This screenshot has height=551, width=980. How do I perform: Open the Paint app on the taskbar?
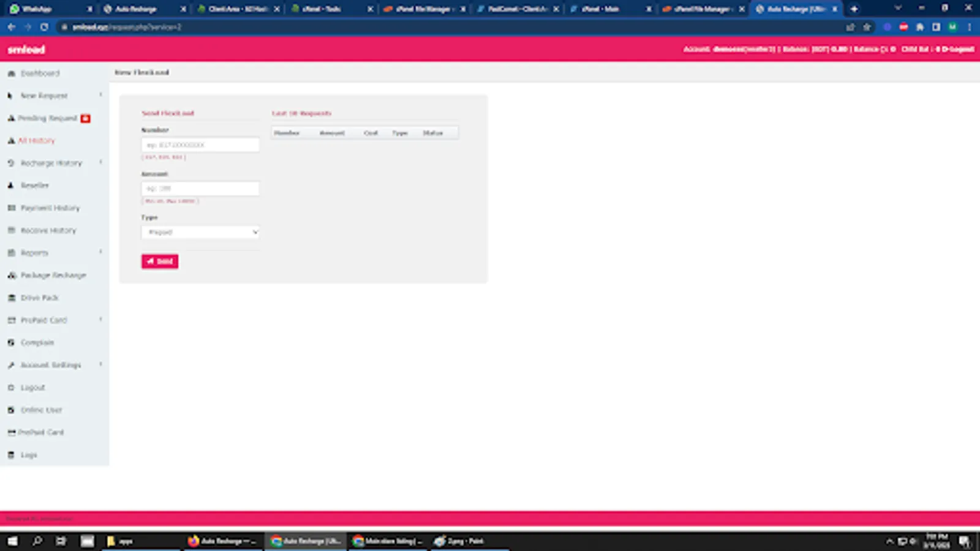pyautogui.click(x=470, y=541)
